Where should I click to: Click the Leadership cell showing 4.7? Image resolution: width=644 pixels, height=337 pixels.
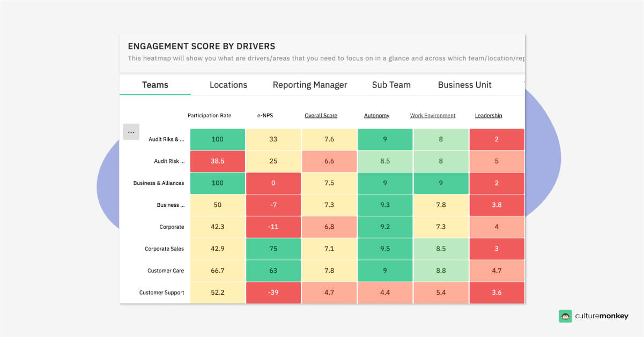click(x=497, y=271)
